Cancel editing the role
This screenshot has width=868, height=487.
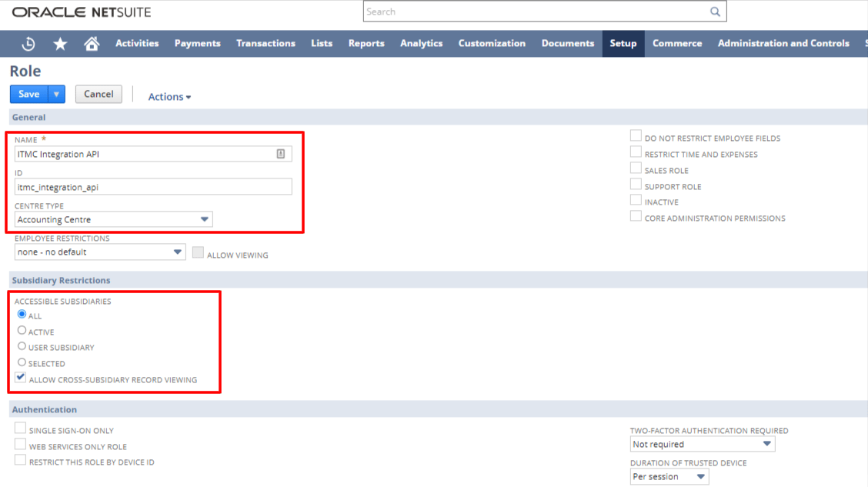click(98, 94)
